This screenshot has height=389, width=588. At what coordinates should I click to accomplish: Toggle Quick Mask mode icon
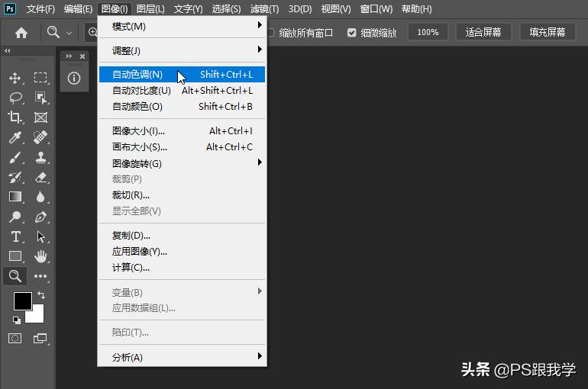pos(15,339)
